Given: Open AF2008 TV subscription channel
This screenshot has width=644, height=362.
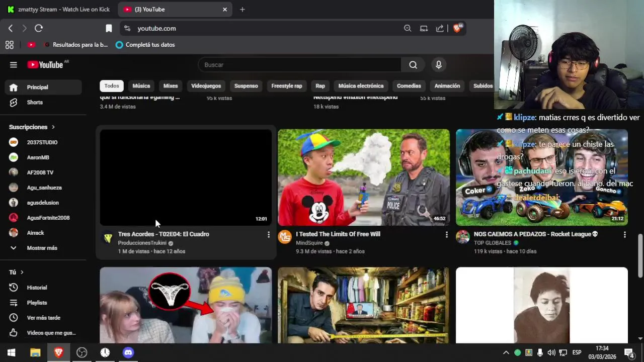Looking at the screenshot, I should 43,172.
